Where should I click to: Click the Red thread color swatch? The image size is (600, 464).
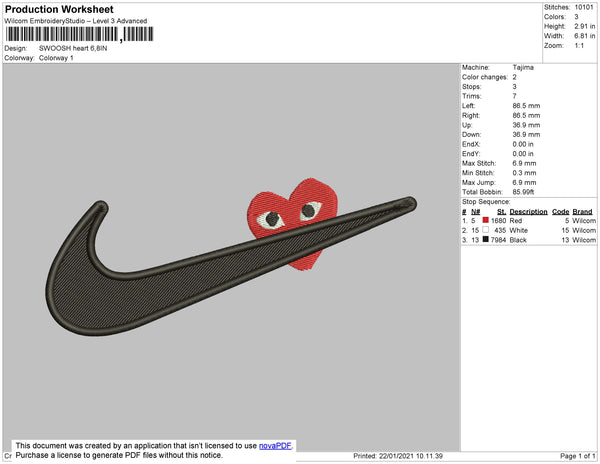pyautogui.click(x=486, y=220)
